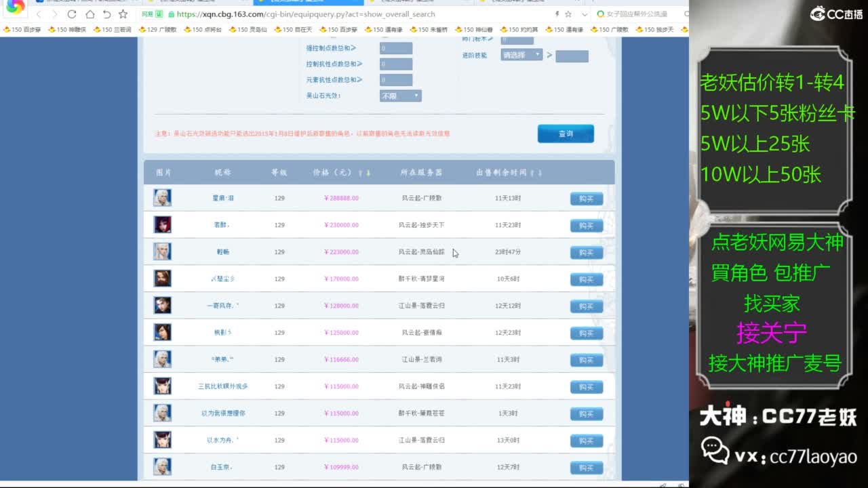This screenshot has height=488, width=868.
Task: Click the browser home icon
Action: tap(90, 14)
